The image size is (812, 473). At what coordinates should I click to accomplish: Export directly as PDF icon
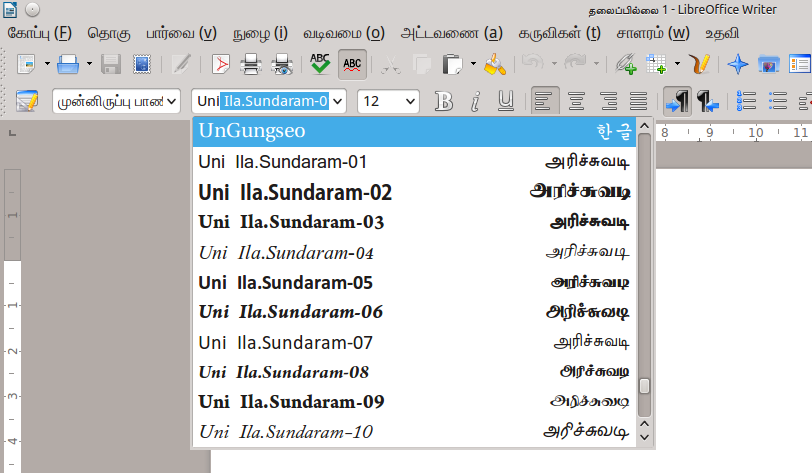(x=221, y=64)
